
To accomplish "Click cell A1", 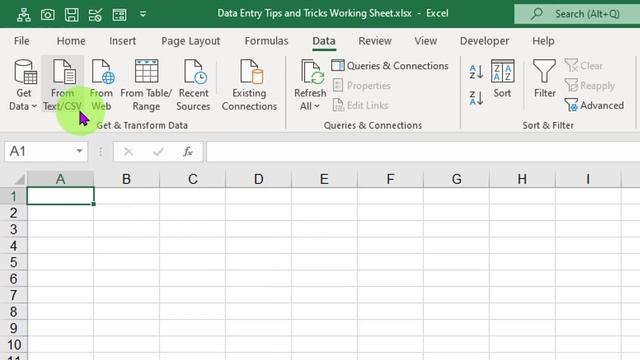I will click(x=60, y=196).
